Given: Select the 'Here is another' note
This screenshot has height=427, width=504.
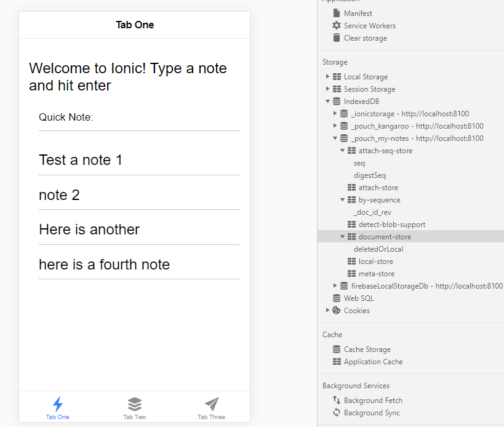Looking at the screenshot, I should coord(139,229).
